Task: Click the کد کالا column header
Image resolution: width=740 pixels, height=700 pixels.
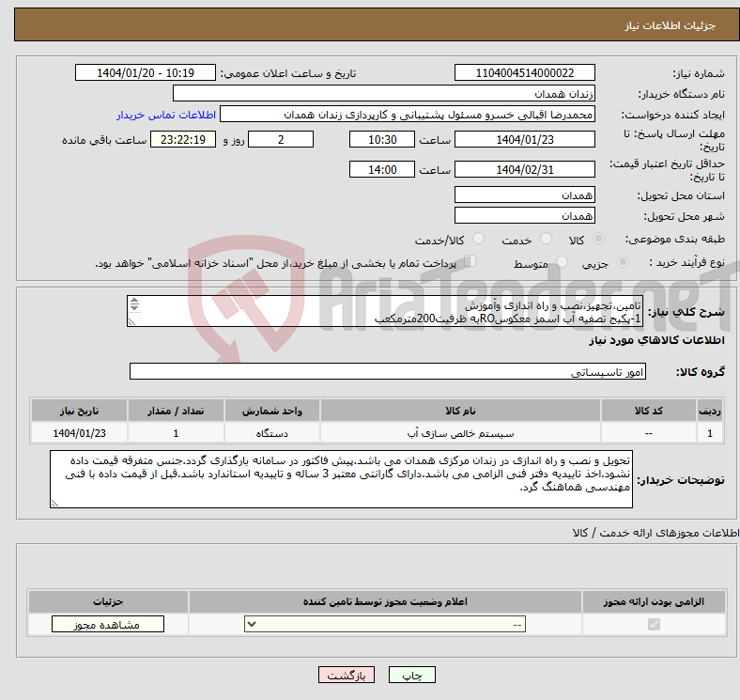Action: 649,411
